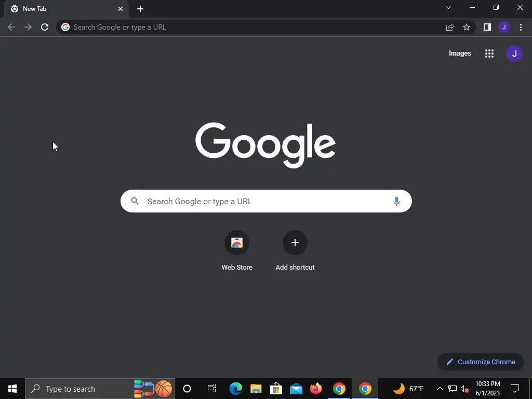Open Chrome three-dot menu
The width and height of the screenshot is (532, 399).
521,27
